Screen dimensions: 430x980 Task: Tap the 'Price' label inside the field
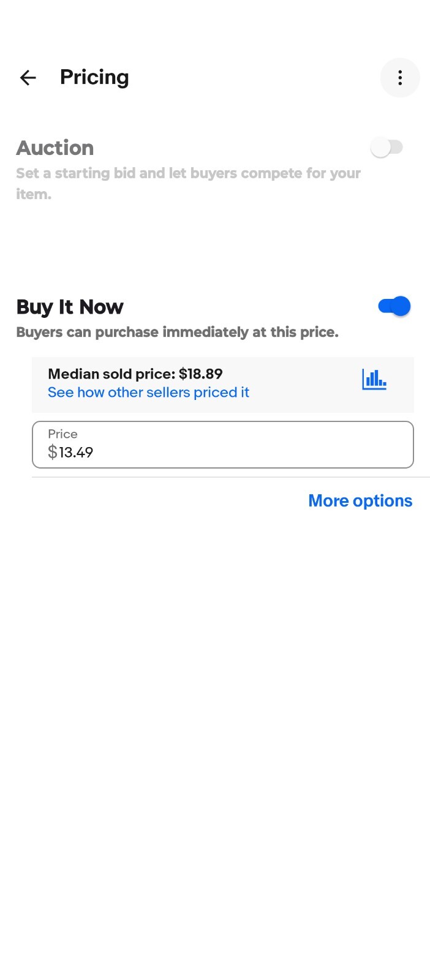(x=62, y=434)
